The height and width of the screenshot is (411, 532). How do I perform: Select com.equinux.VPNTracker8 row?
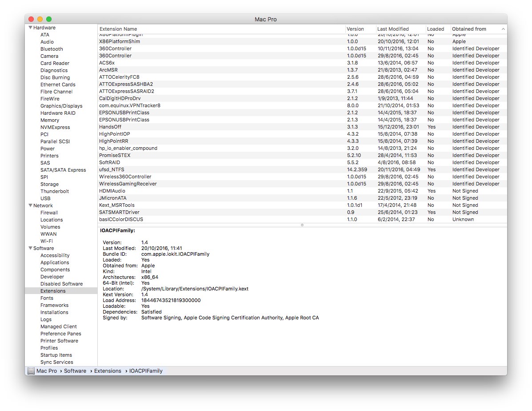pos(302,105)
